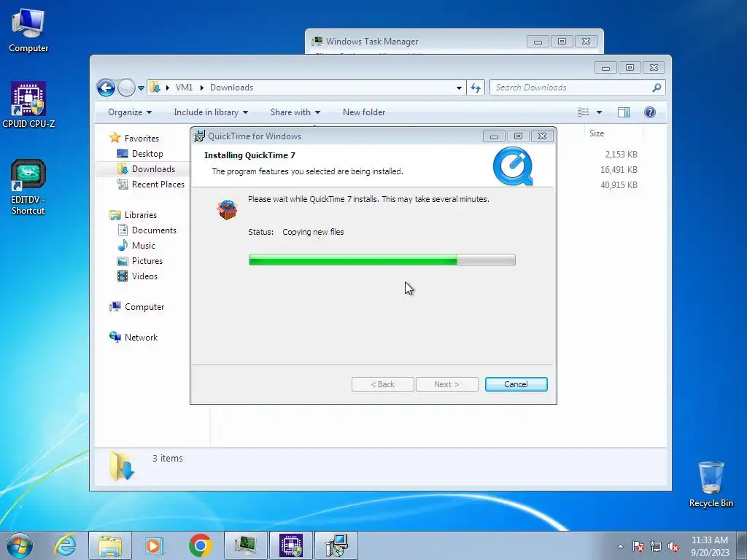Viewport: 747px width, 560px height.
Task: Maximize the Windows Task Manager window
Action: click(x=562, y=42)
